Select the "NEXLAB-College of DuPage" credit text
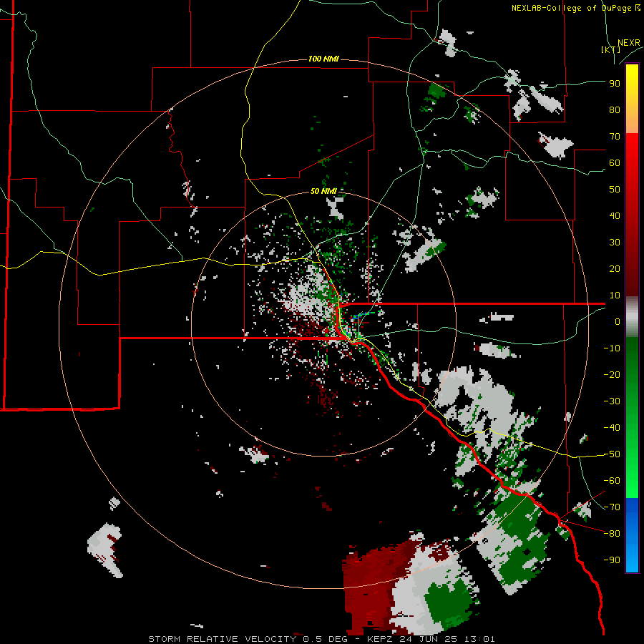Screen dimensions: 644x644 tap(572, 8)
